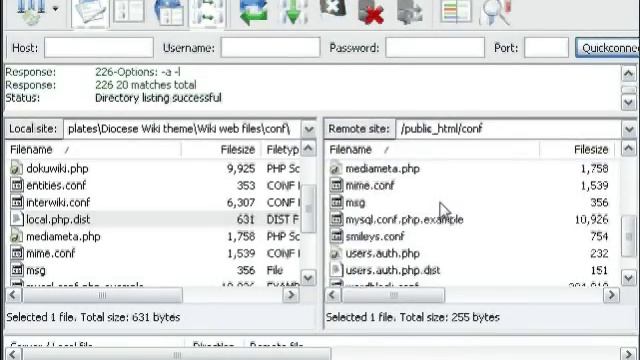
Task: Select the local mediameta.php file icon
Action: coord(16,236)
